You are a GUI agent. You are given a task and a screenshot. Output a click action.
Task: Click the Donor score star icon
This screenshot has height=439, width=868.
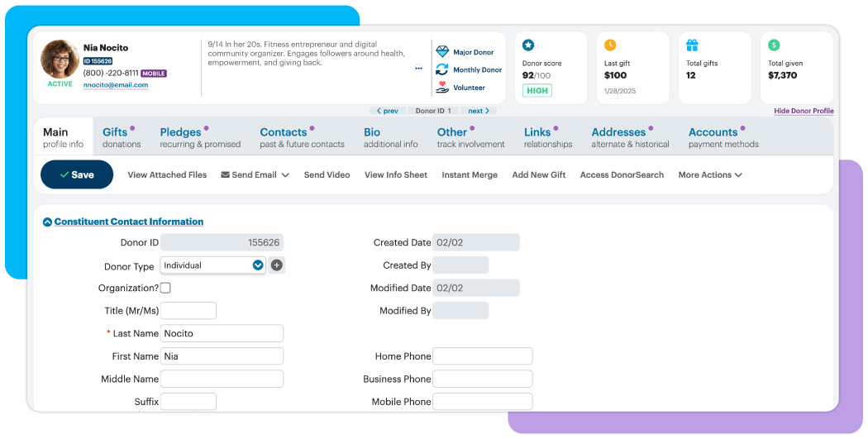[528, 45]
